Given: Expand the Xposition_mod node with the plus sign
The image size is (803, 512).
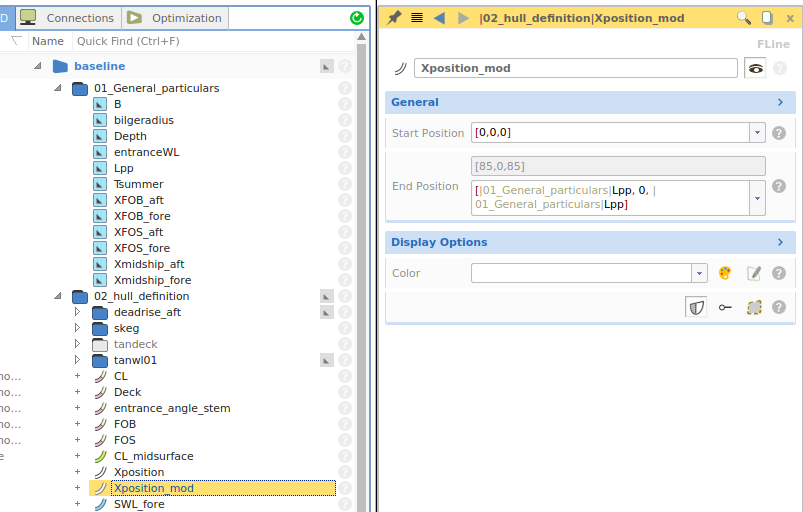Looking at the screenshot, I should pos(77,488).
